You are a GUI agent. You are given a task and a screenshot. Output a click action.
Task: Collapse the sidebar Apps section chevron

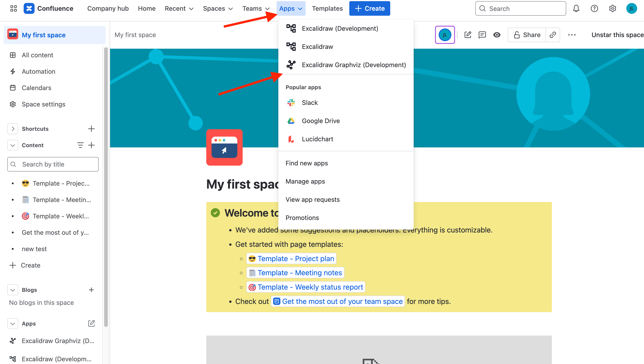click(x=13, y=324)
